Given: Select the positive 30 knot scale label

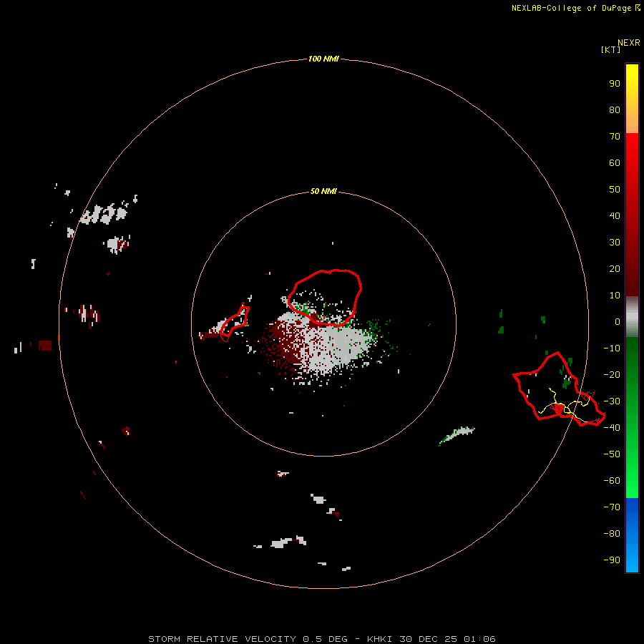Looking at the screenshot, I should 615,243.
